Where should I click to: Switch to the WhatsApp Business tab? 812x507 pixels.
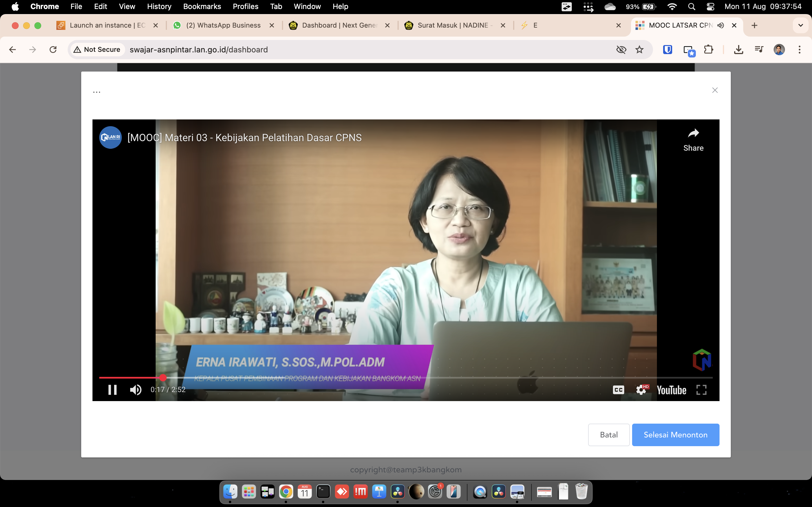[223, 25]
